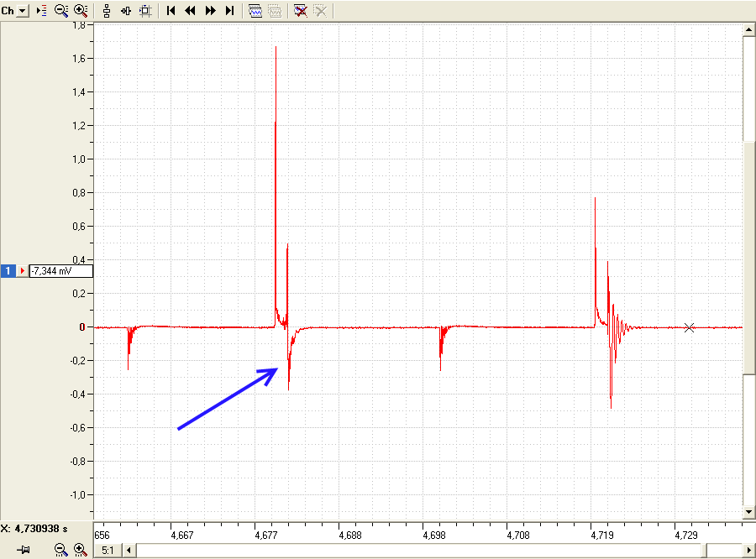Step backward with the rewind button
The height and width of the screenshot is (559, 756).
click(x=190, y=11)
